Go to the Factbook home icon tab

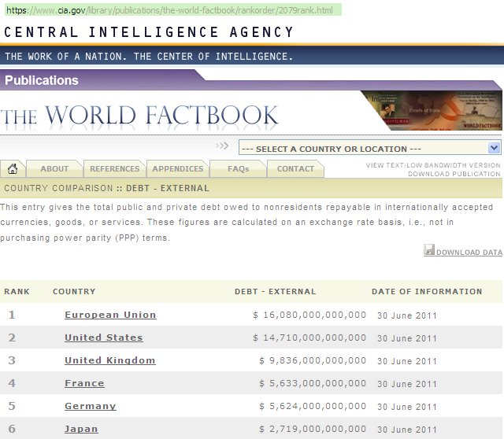[x=13, y=168]
